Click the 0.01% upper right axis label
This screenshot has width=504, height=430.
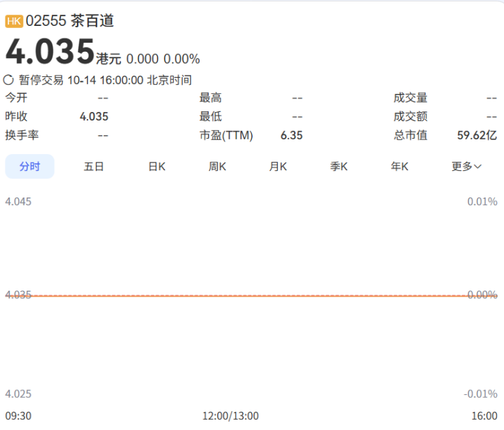coord(482,202)
